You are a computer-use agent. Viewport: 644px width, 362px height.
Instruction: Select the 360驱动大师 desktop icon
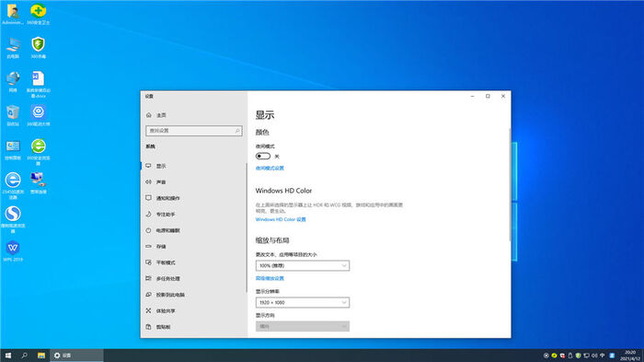coord(39,115)
